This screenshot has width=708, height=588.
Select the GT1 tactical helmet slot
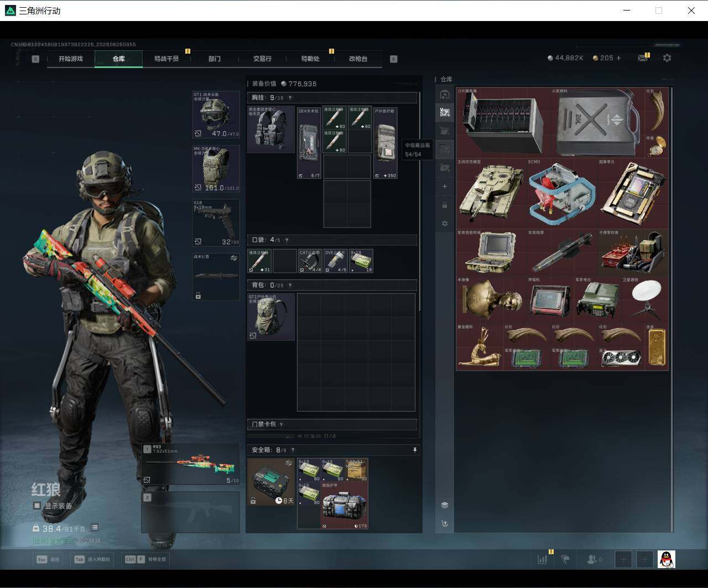click(216, 115)
